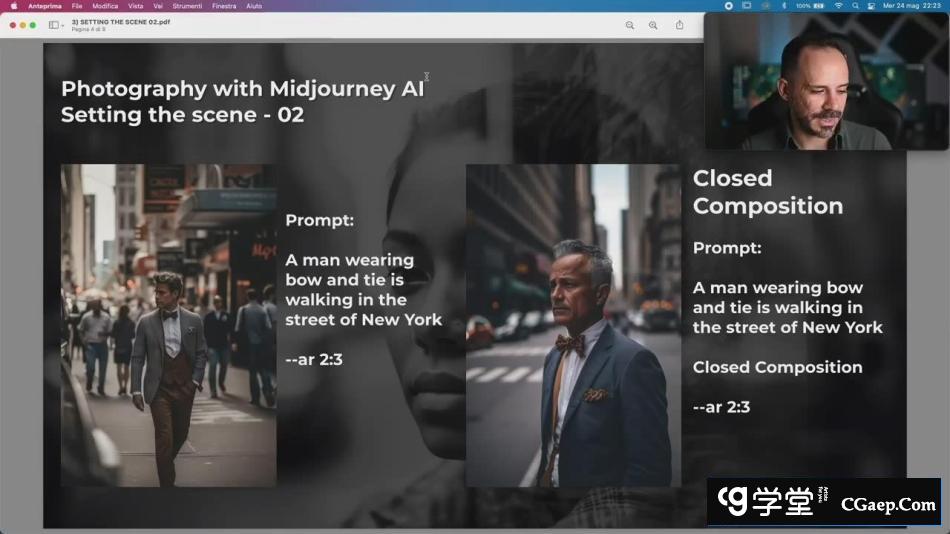Open the File menu
950x534 pixels.
[x=77, y=6]
